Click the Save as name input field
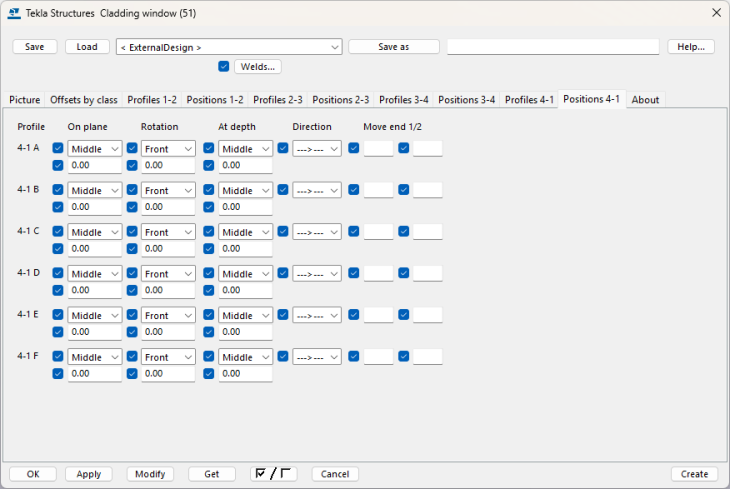The height and width of the screenshot is (489, 730). click(552, 47)
